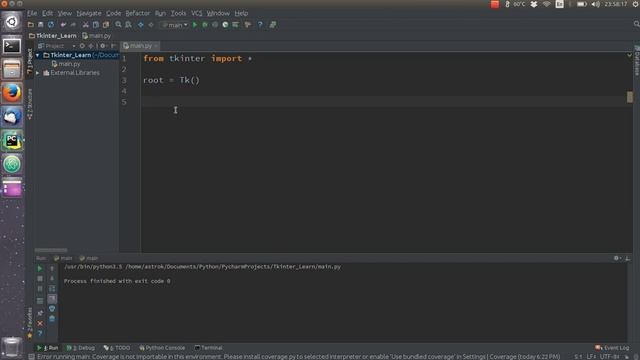Click the Stop square in Run panel
The image size is (640, 360).
(40, 278)
